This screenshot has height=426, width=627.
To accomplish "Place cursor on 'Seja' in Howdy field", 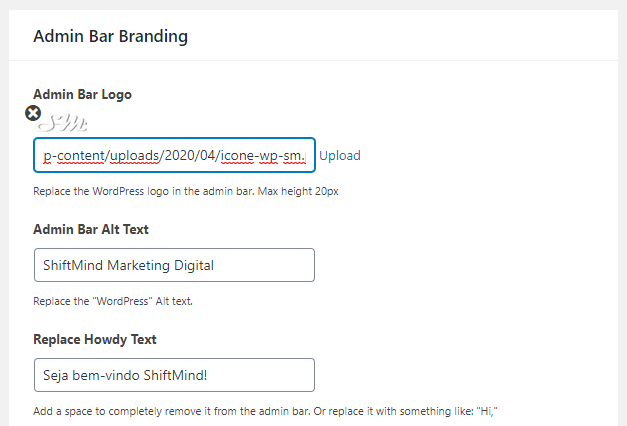I will 57,375.
